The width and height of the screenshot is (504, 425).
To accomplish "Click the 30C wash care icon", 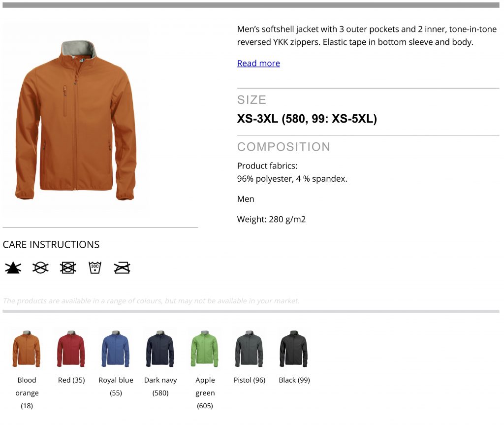I will (95, 268).
